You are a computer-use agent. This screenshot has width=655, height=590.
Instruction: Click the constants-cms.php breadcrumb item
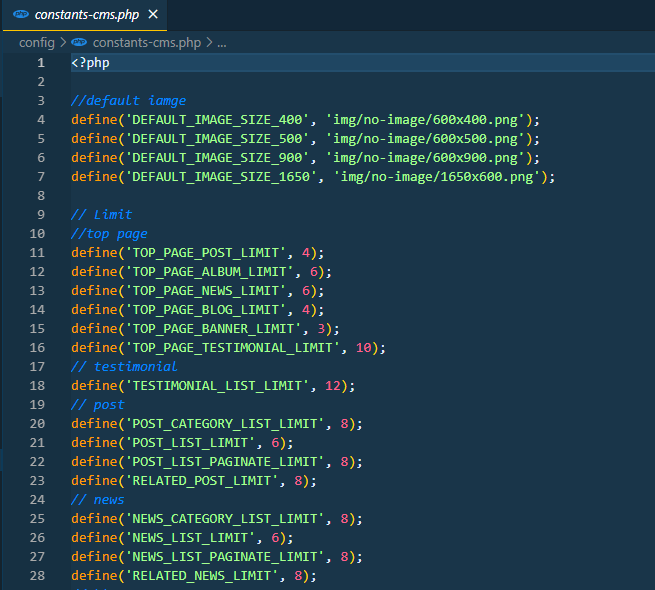click(147, 43)
